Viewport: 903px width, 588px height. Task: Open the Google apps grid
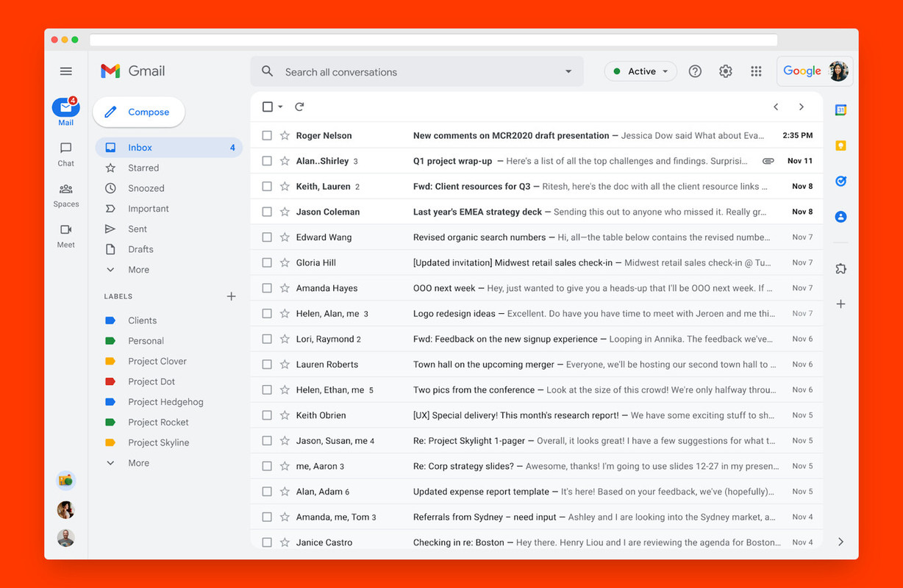click(x=756, y=71)
